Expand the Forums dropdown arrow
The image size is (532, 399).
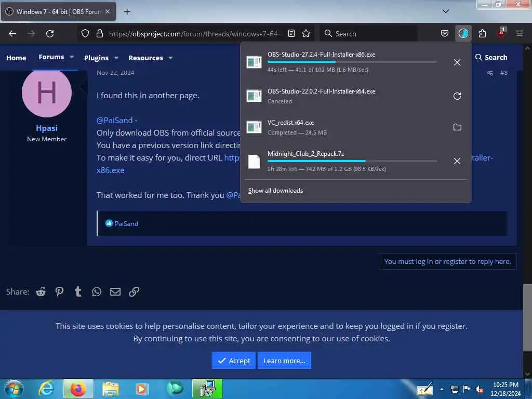pos(72,57)
